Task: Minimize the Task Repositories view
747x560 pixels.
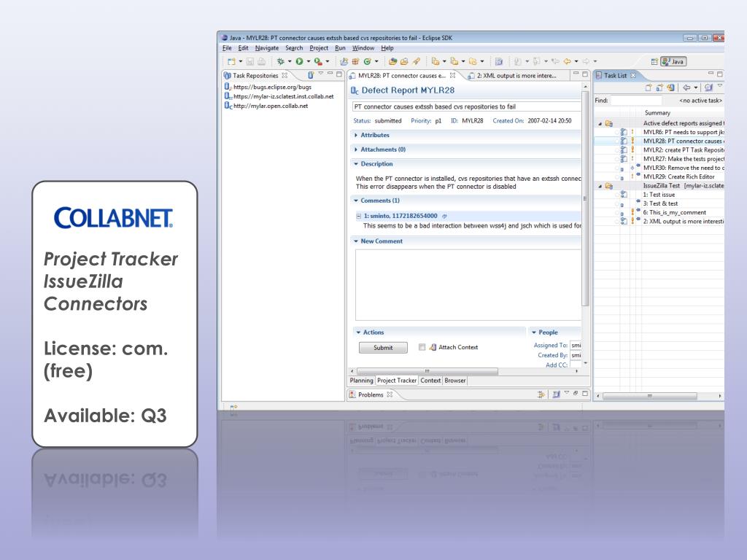Action: coord(330,74)
